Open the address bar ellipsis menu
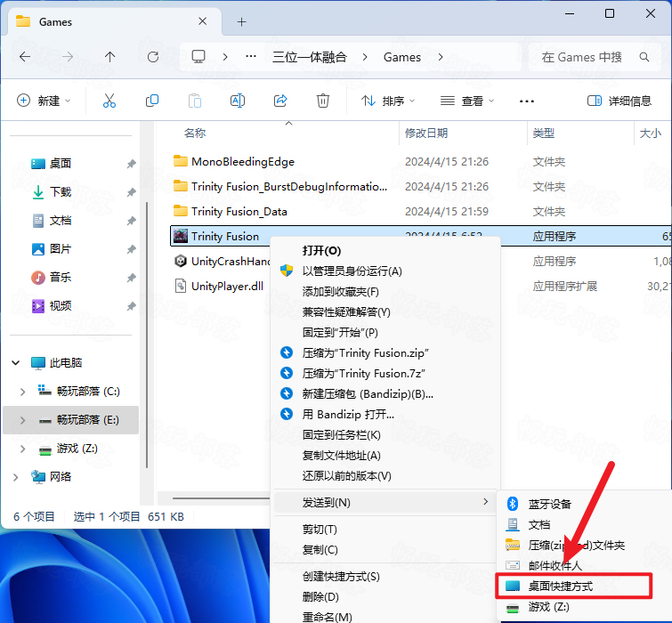672x623 pixels. [251, 56]
